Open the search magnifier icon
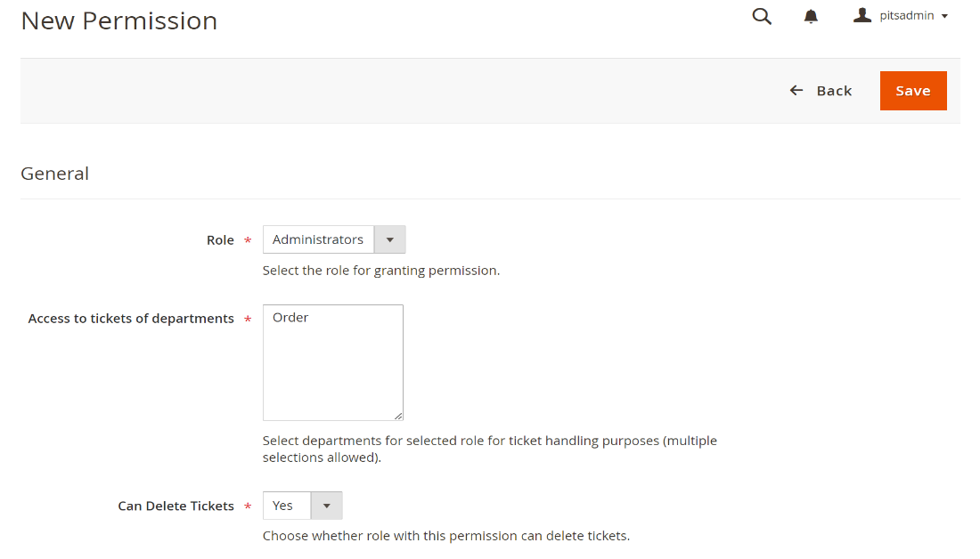 [x=762, y=16]
